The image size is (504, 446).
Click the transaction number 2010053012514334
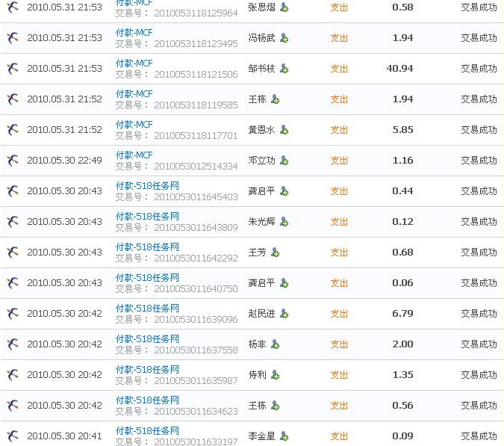(x=196, y=166)
